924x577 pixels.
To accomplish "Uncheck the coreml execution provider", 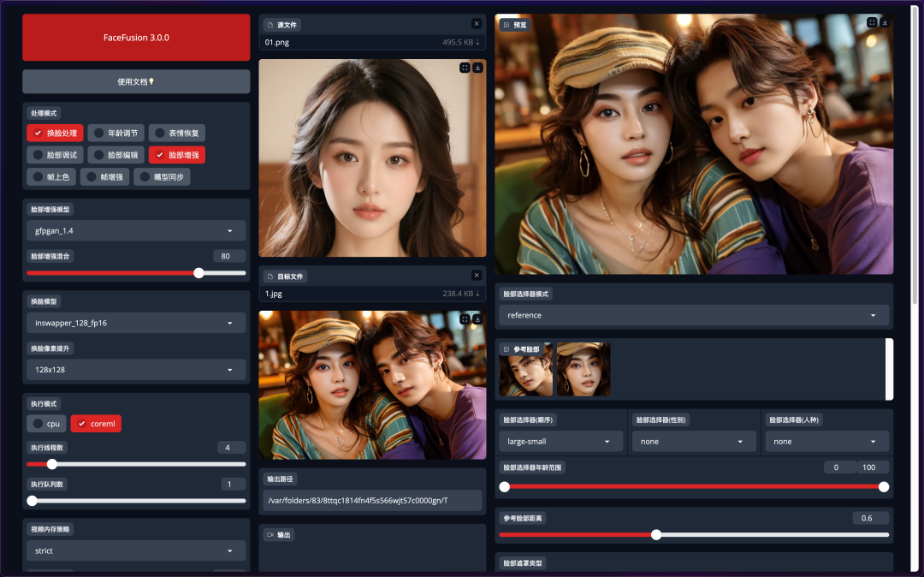I will tap(96, 424).
